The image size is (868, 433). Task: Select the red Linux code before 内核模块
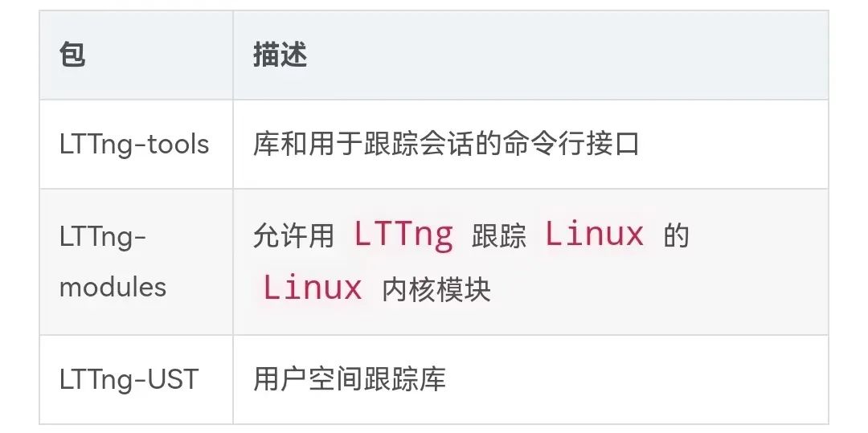[313, 288]
